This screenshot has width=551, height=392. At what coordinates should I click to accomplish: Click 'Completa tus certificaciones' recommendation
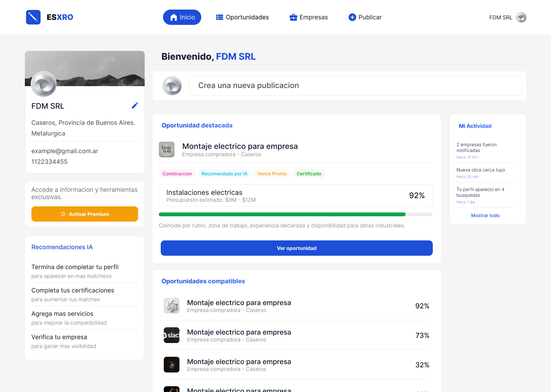[x=85, y=294]
